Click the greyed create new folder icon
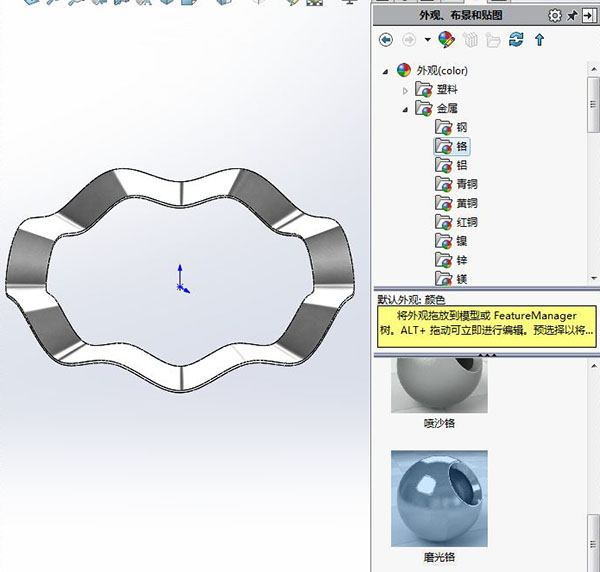The width and height of the screenshot is (600, 572). pos(493,40)
